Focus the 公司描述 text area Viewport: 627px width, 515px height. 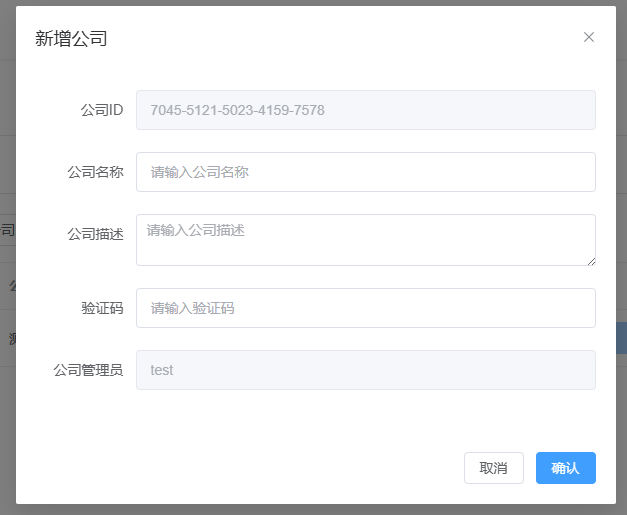365,240
